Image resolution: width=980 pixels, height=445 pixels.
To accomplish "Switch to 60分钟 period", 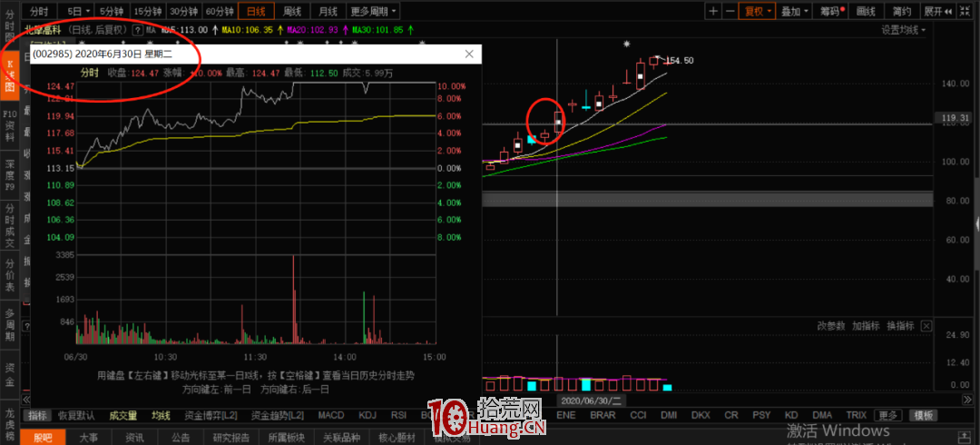I will tap(220, 11).
